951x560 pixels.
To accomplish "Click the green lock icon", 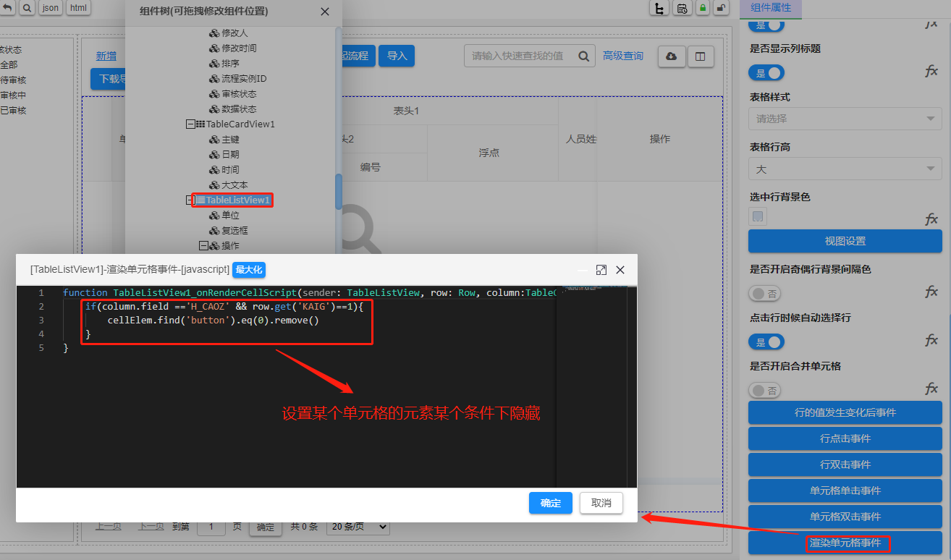I will tap(702, 8).
